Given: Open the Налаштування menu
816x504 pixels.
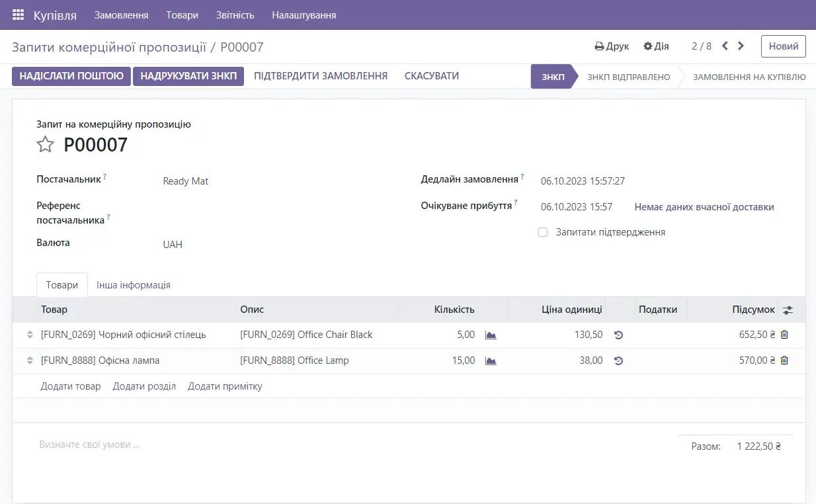Looking at the screenshot, I should tap(304, 15).
